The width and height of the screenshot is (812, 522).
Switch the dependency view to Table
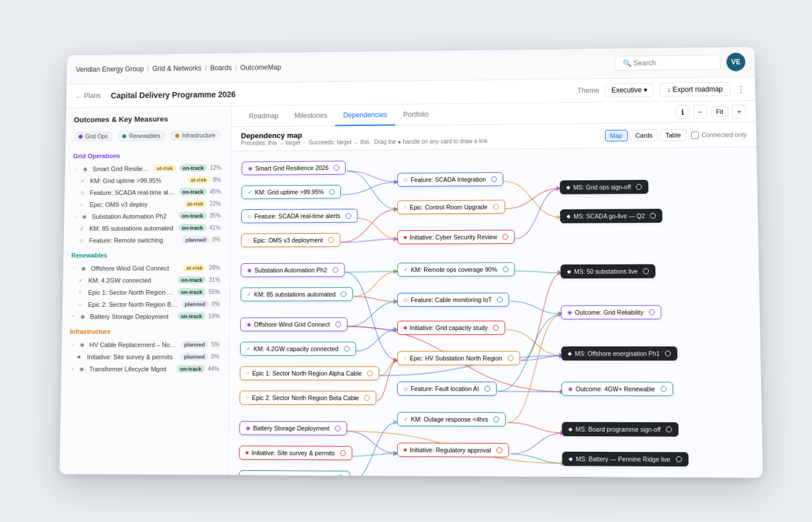673,135
